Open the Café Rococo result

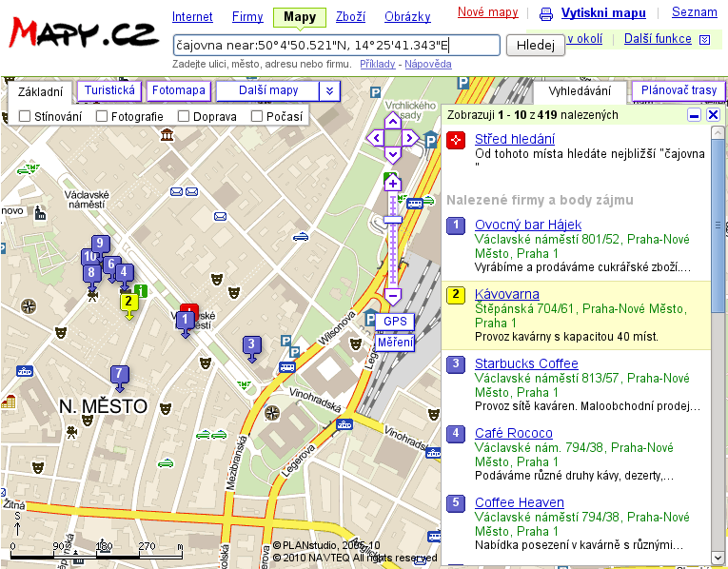(514, 433)
